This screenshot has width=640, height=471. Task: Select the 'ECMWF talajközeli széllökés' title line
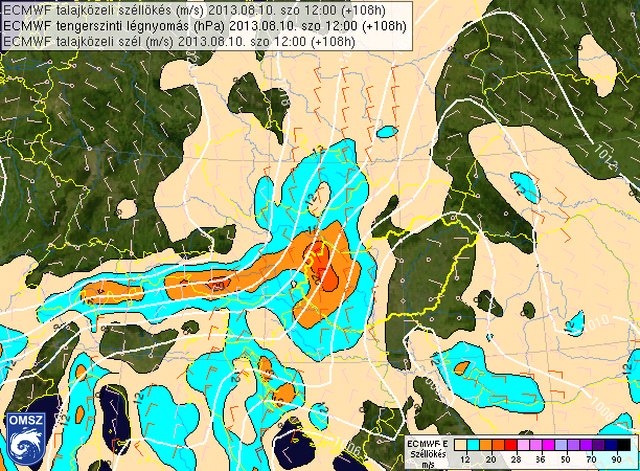point(194,10)
